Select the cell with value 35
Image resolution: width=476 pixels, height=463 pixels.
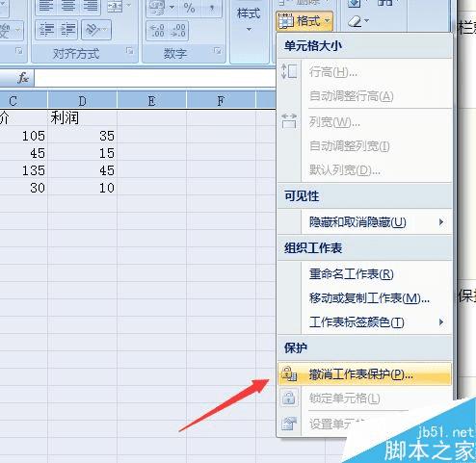pyautogui.click(x=83, y=136)
